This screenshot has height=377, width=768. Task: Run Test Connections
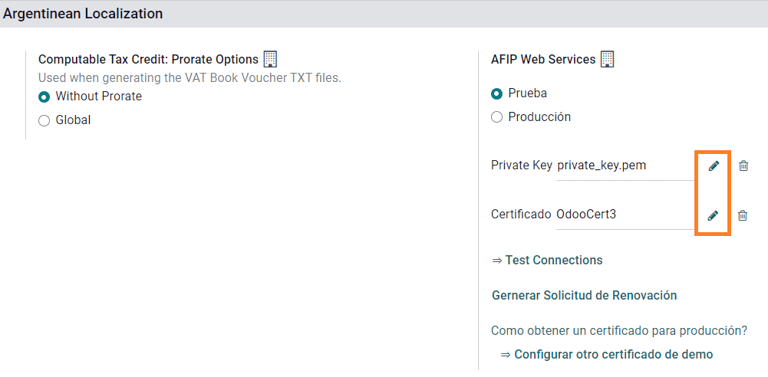[547, 260]
